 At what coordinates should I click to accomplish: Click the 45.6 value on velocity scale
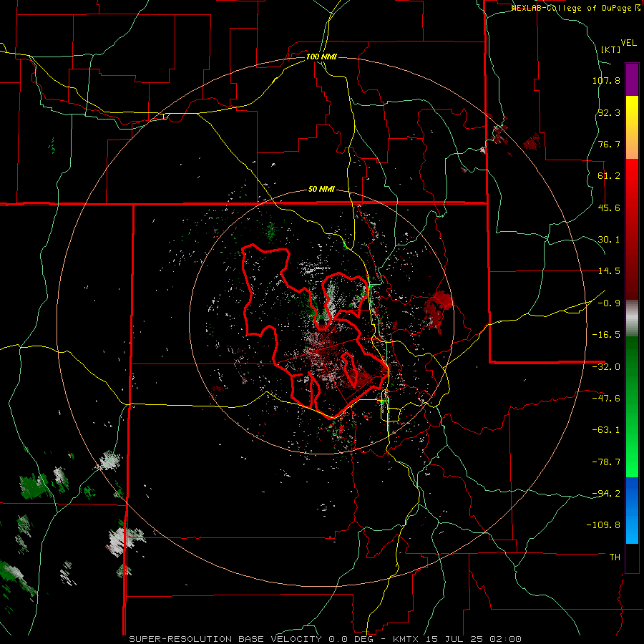pyautogui.click(x=609, y=208)
